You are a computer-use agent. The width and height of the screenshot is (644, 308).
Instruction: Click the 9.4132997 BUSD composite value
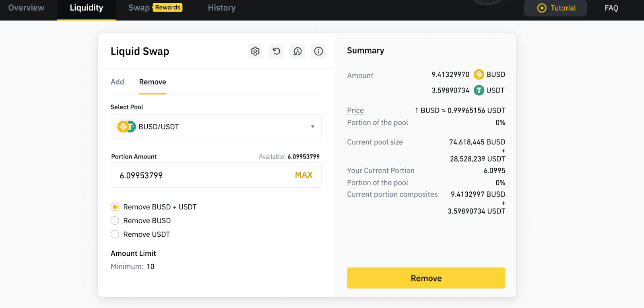point(478,194)
